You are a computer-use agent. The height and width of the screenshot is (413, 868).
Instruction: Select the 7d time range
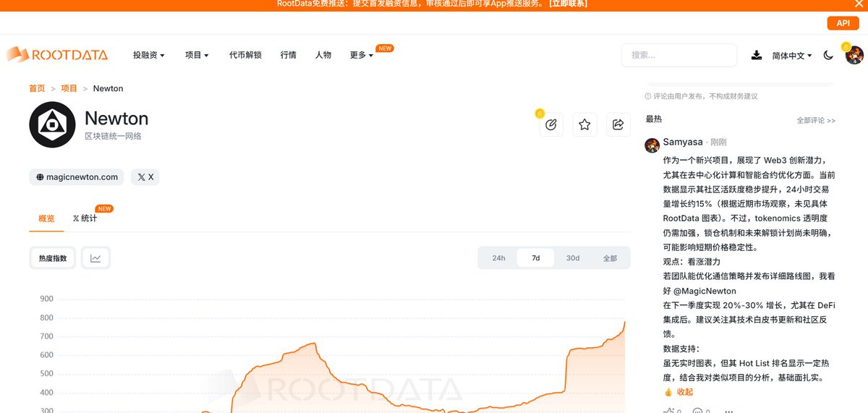(x=536, y=258)
